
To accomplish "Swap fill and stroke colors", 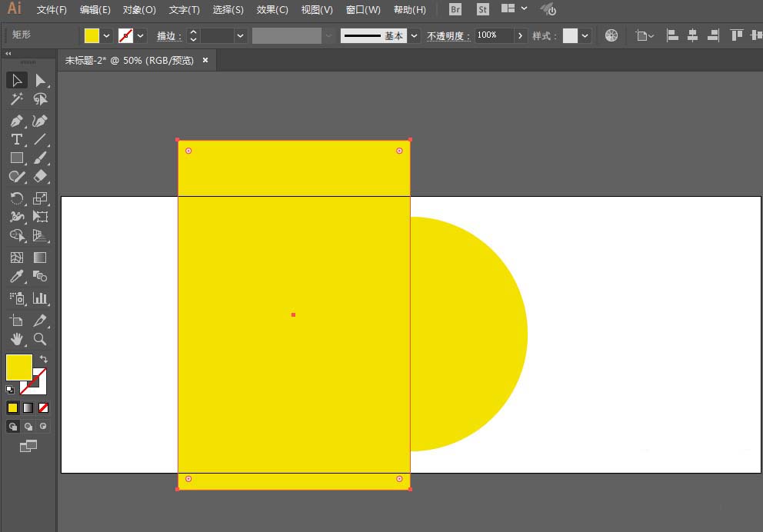I will pos(44,359).
